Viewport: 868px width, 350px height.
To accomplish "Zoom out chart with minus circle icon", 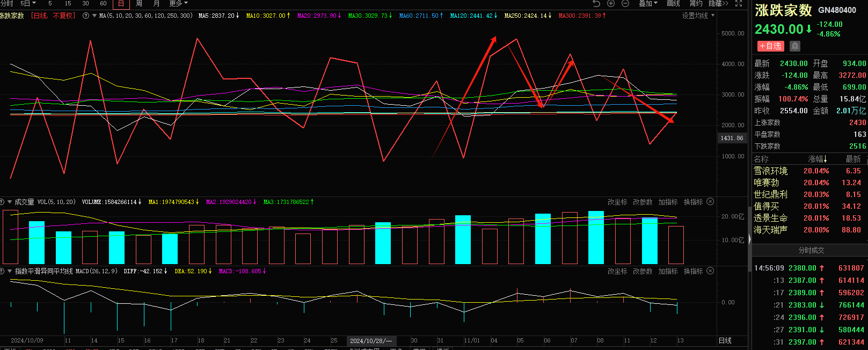I will (x=625, y=3).
